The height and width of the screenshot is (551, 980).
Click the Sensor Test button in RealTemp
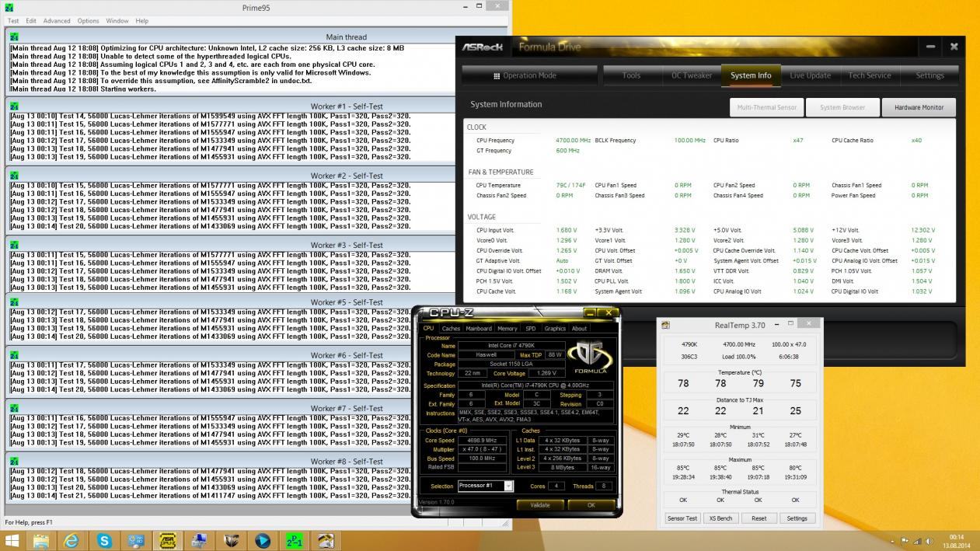tap(682, 518)
